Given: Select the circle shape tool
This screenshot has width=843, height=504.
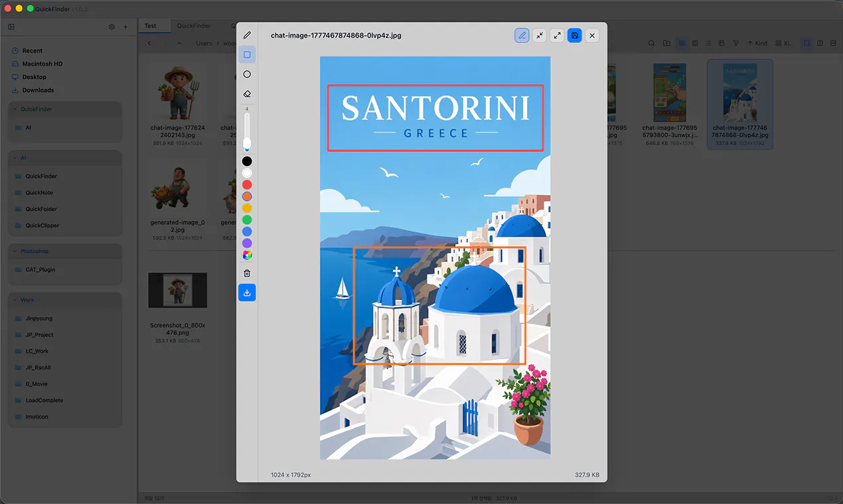Looking at the screenshot, I should click(247, 74).
